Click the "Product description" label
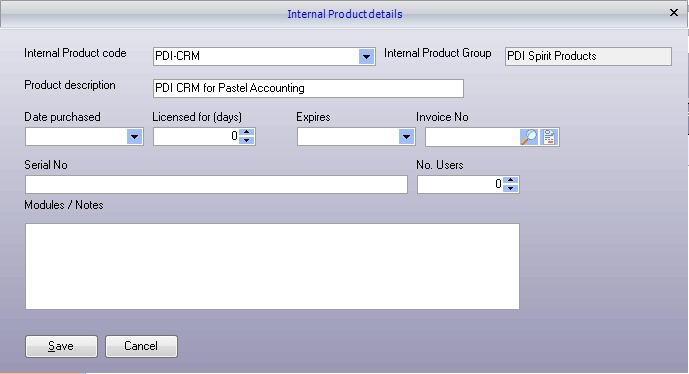Image resolution: width=689 pixels, height=374 pixels. [x=70, y=85]
